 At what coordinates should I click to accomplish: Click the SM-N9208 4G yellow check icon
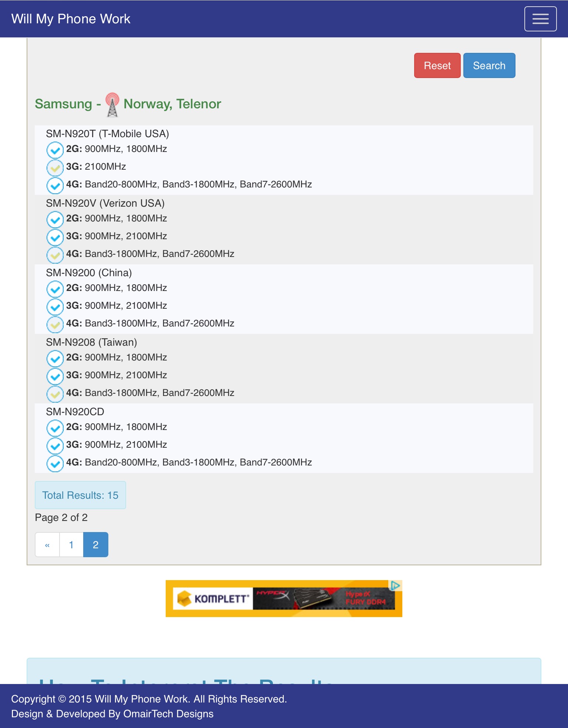[x=55, y=394]
